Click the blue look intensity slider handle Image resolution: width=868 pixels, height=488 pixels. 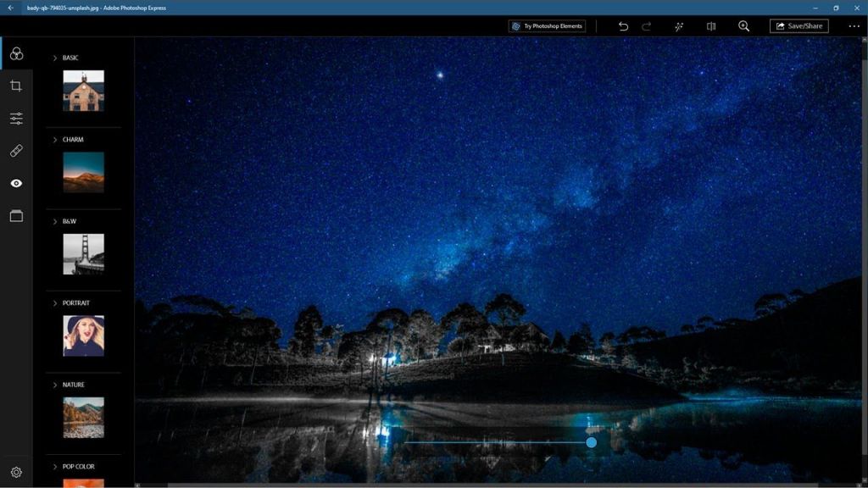coord(591,442)
